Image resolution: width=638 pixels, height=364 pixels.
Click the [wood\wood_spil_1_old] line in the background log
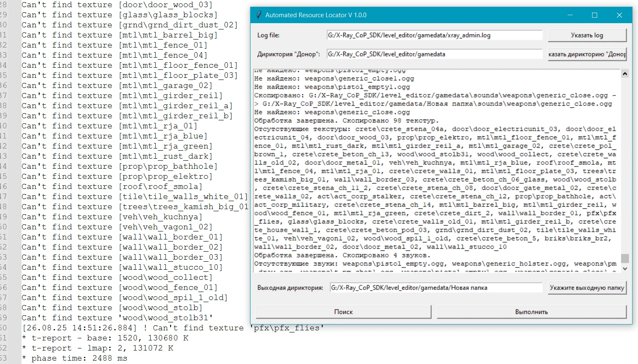coord(125,298)
